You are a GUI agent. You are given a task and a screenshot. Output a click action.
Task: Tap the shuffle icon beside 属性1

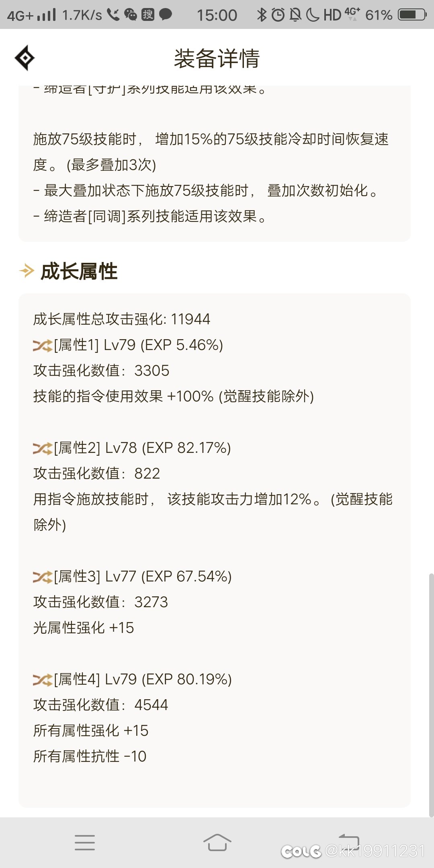click(43, 345)
